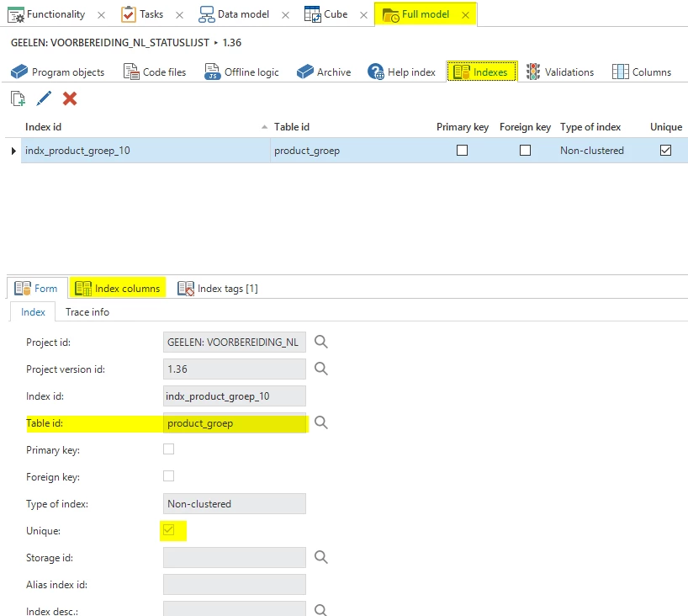
Task: Select the Index sub-tab
Action: tap(33, 312)
